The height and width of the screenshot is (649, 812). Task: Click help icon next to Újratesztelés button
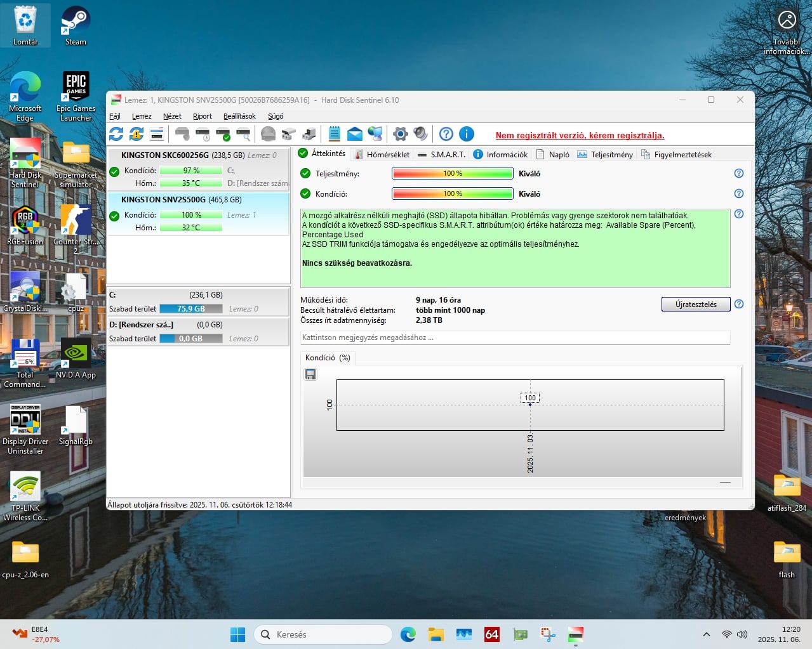click(739, 304)
